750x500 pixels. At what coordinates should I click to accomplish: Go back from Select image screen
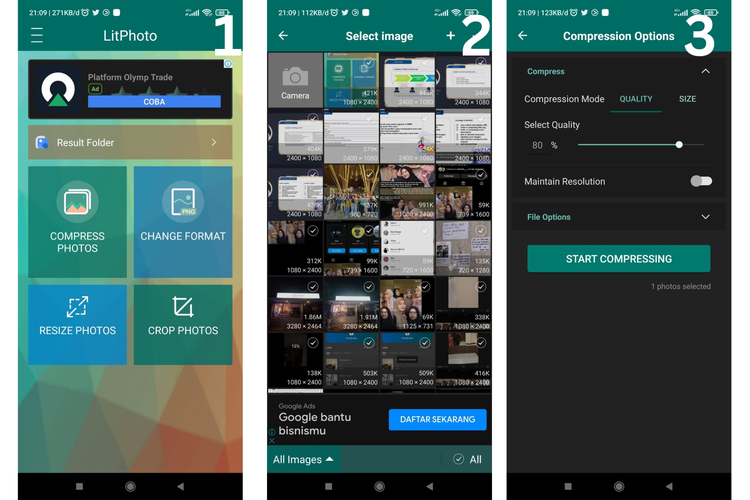(283, 36)
